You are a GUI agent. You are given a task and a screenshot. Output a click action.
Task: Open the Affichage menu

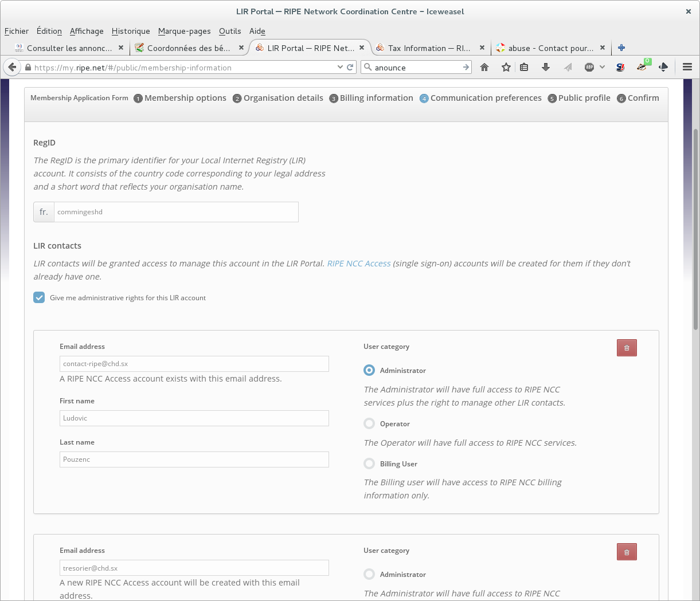(x=87, y=31)
